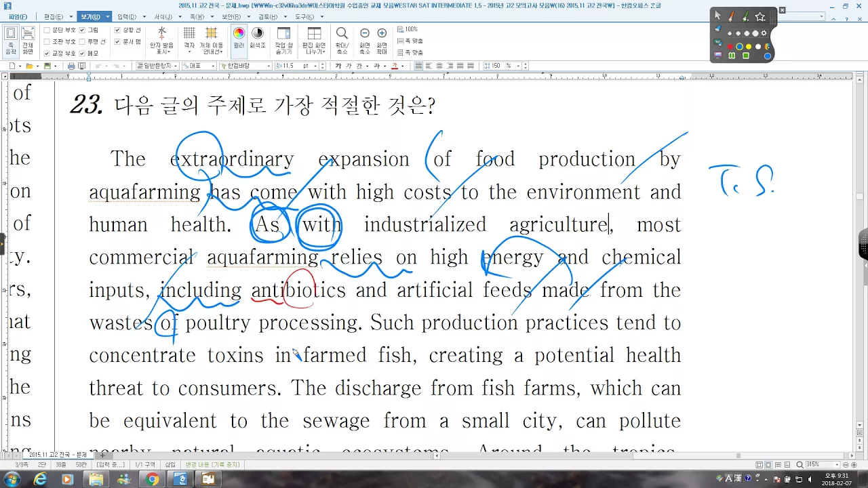Viewport: 868px width, 488px height.
Task: Select the 쪽 윤곽 page outline view
Action: pyautogui.click(x=11, y=41)
